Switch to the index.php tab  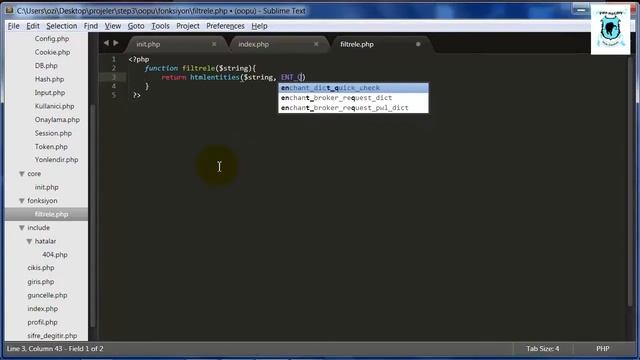(253, 44)
